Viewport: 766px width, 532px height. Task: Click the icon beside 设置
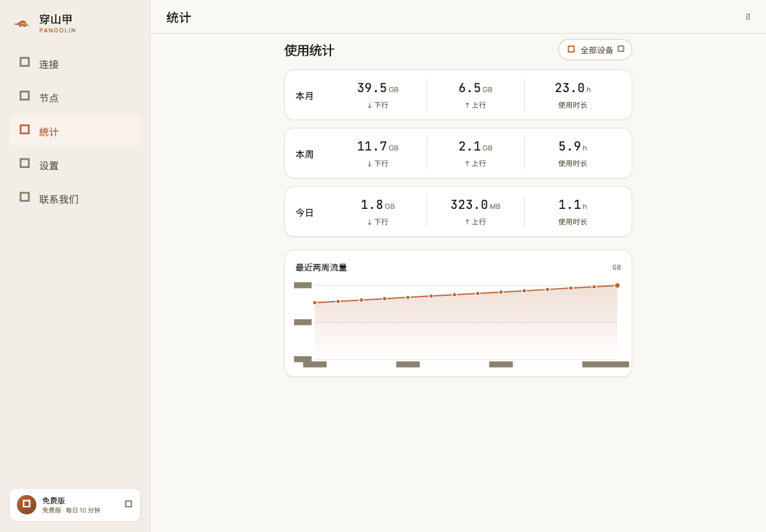(25, 163)
